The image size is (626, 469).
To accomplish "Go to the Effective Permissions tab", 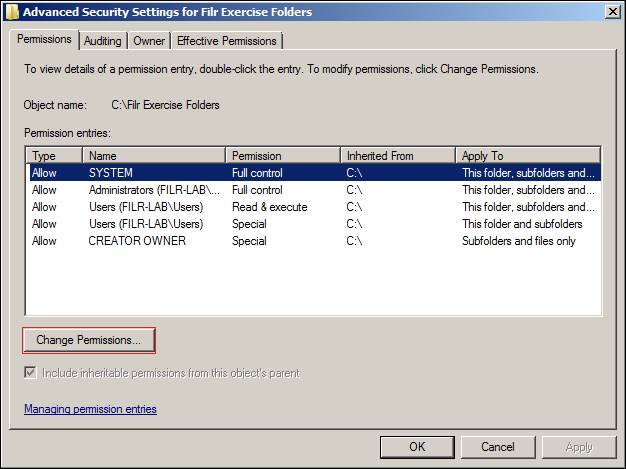I will [227, 41].
